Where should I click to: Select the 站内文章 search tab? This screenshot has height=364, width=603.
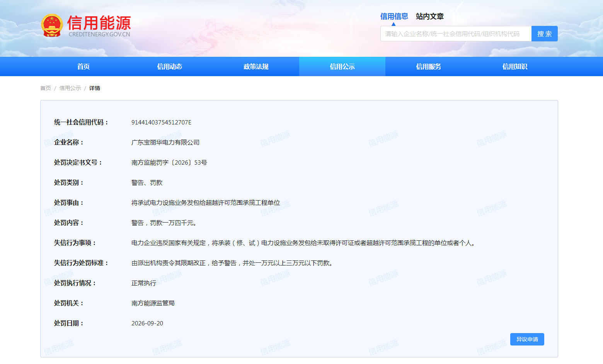tap(429, 16)
